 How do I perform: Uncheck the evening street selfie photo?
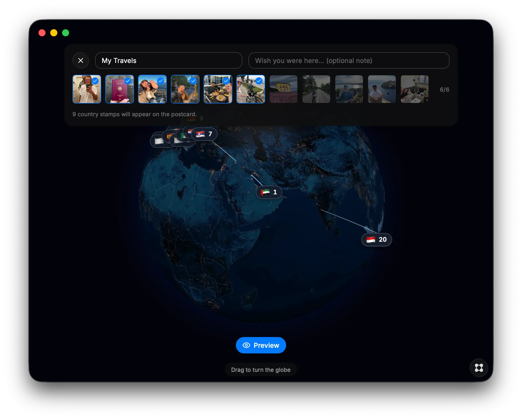click(x=185, y=89)
